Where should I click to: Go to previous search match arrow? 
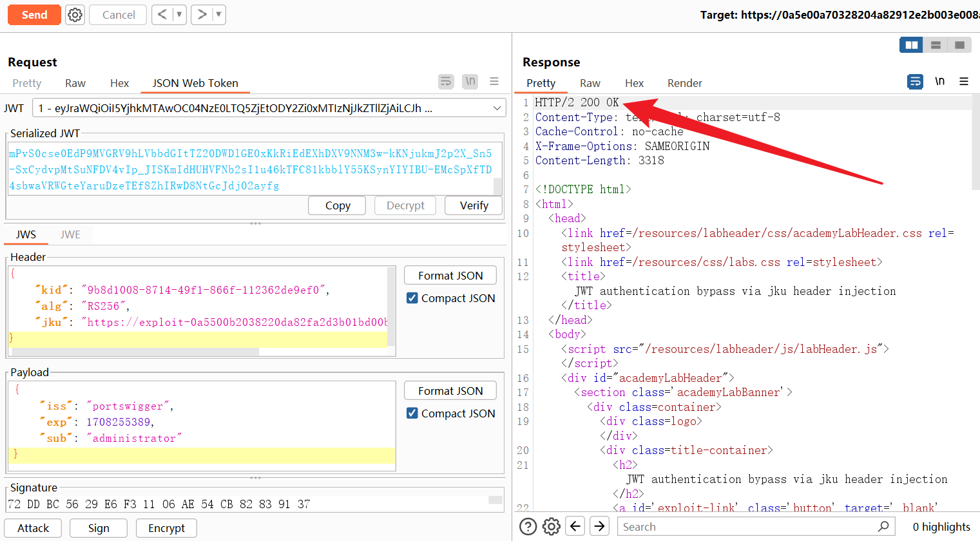[x=575, y=526]
